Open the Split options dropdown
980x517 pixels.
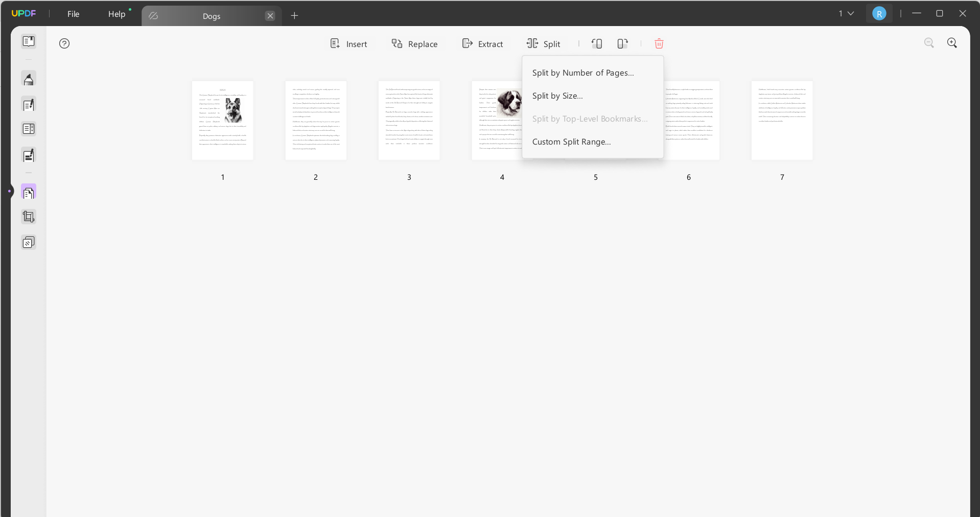(544, 44)
